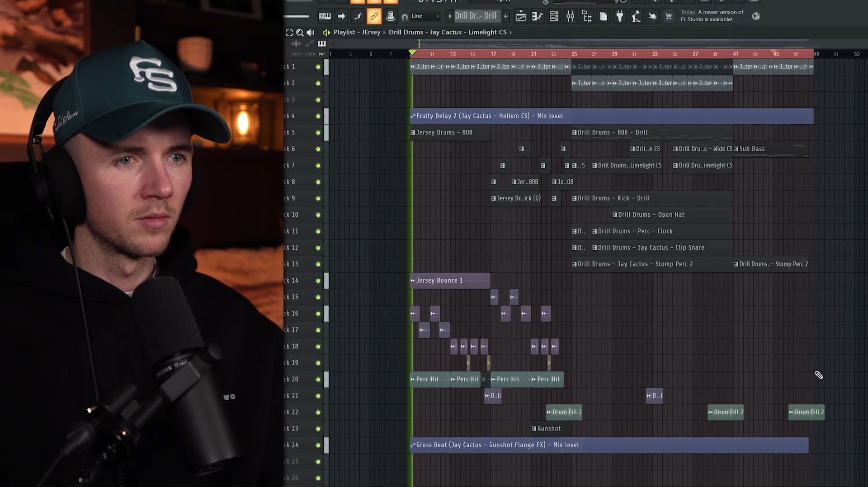868x487 pixels.
Task: Mute track 5 with its green light
Action: click(x=318, y=133)
